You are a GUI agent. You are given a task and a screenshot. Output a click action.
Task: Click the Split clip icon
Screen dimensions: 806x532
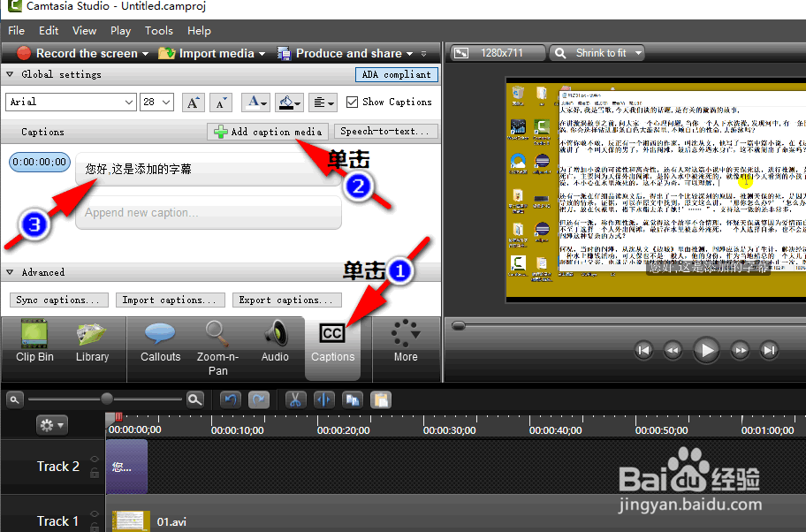(323, 400)
